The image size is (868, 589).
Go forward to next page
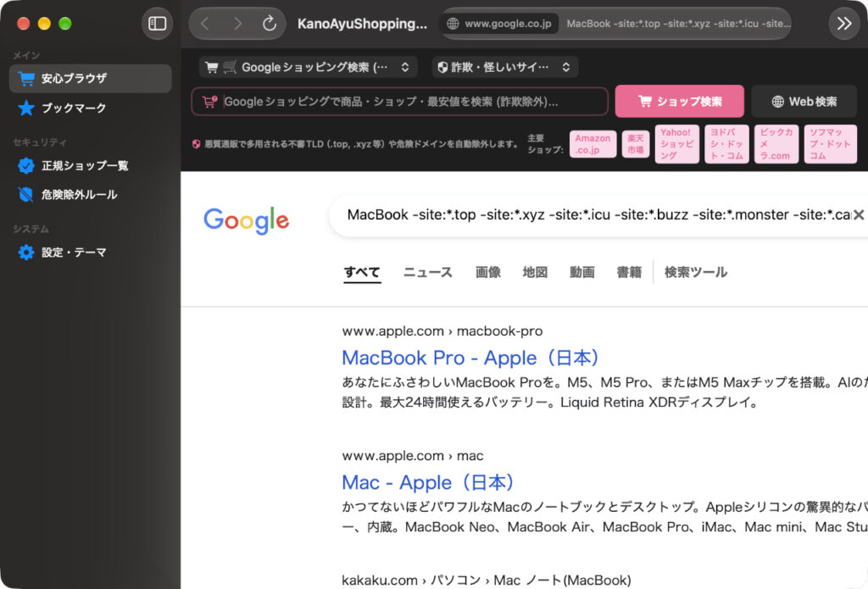237,23
